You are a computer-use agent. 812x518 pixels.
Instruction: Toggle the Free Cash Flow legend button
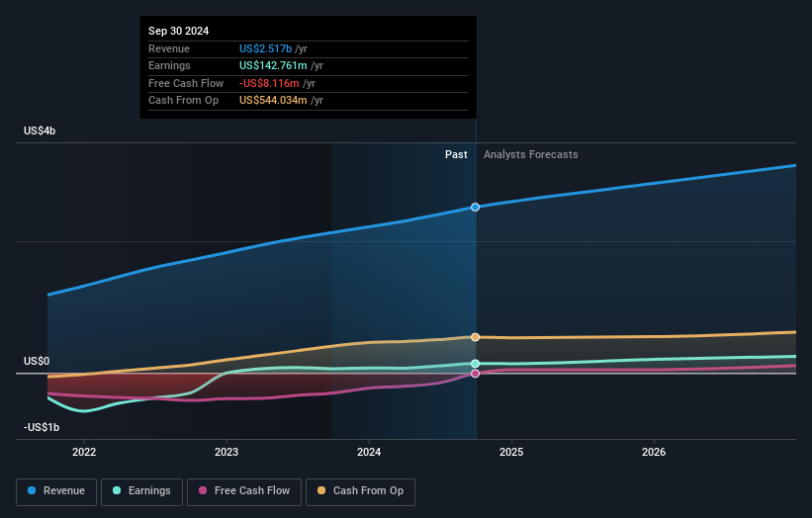[244, 491]
